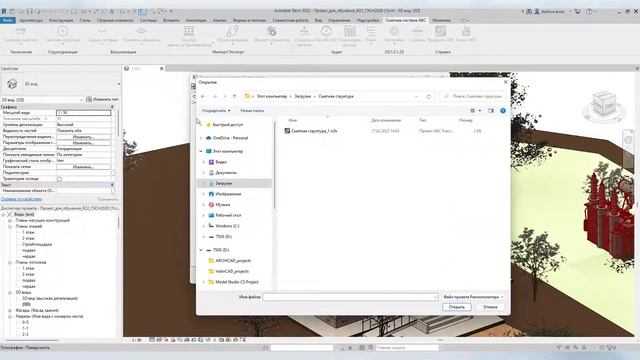Collapse Этот компьютер node
640x360 pixels.
point(201,151)
